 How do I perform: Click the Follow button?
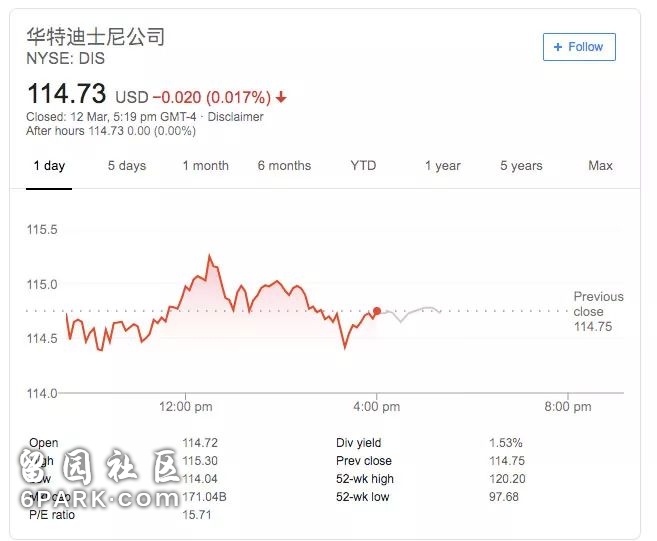point(579,47)
